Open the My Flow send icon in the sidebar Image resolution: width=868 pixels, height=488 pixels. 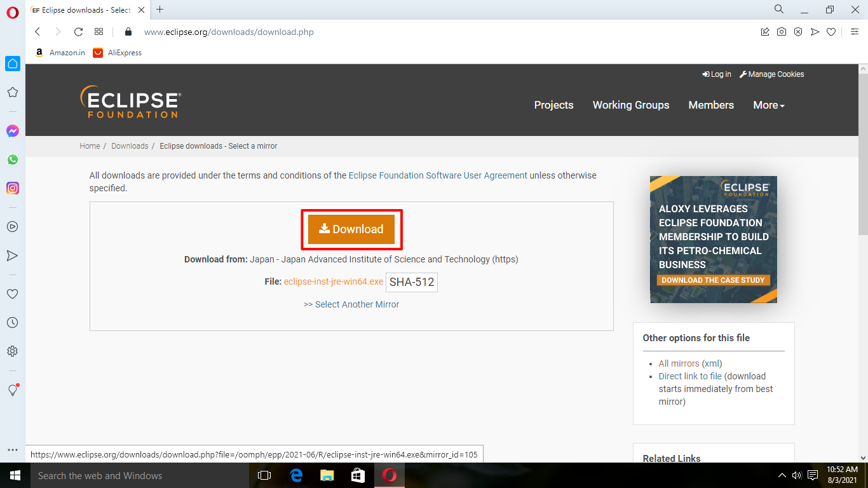point(12,255)
